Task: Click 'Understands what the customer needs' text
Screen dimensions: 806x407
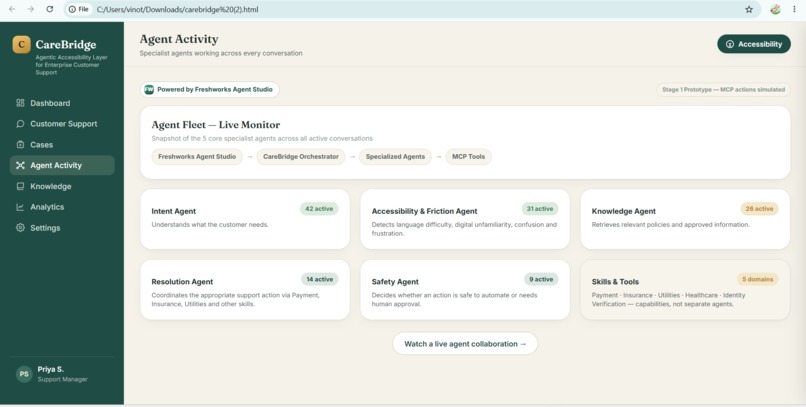Action: 210,225
